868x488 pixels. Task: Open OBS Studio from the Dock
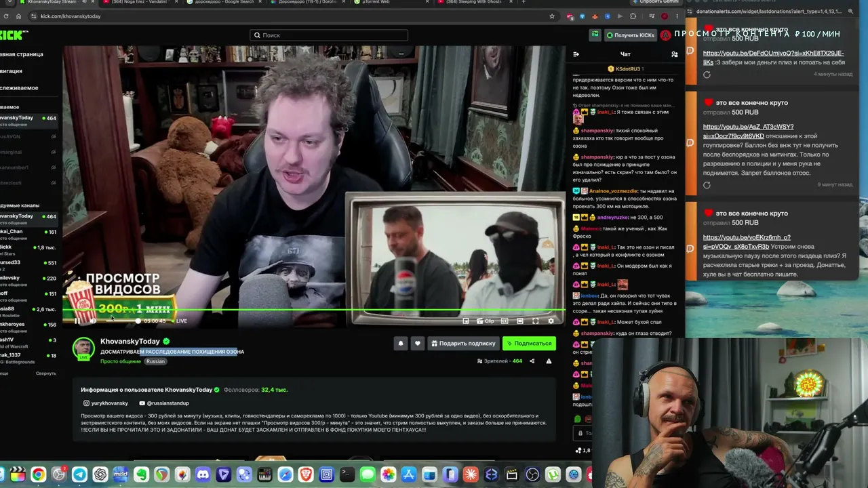[532, 474]
